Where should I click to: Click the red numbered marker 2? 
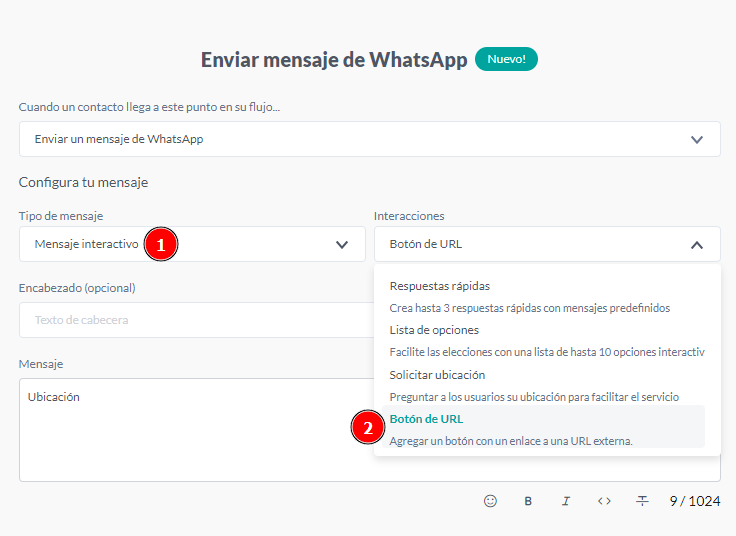pyautogui.click(x=367, y=428)
